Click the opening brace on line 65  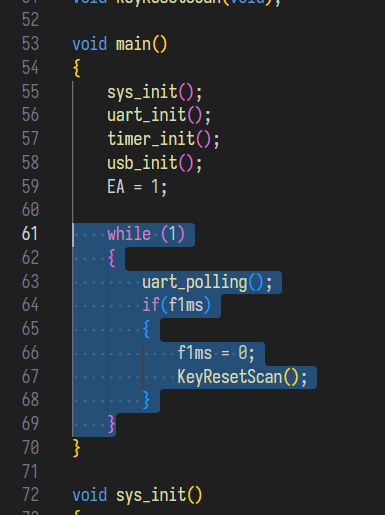147,329
